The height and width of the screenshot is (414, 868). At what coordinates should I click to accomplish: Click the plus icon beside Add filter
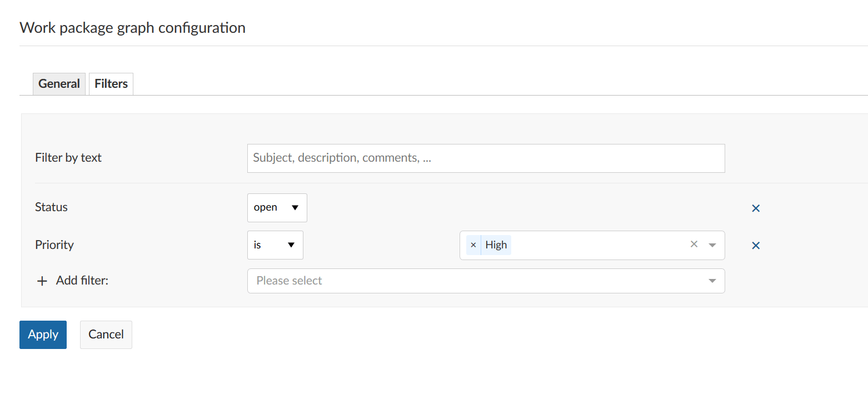(42, 281)
